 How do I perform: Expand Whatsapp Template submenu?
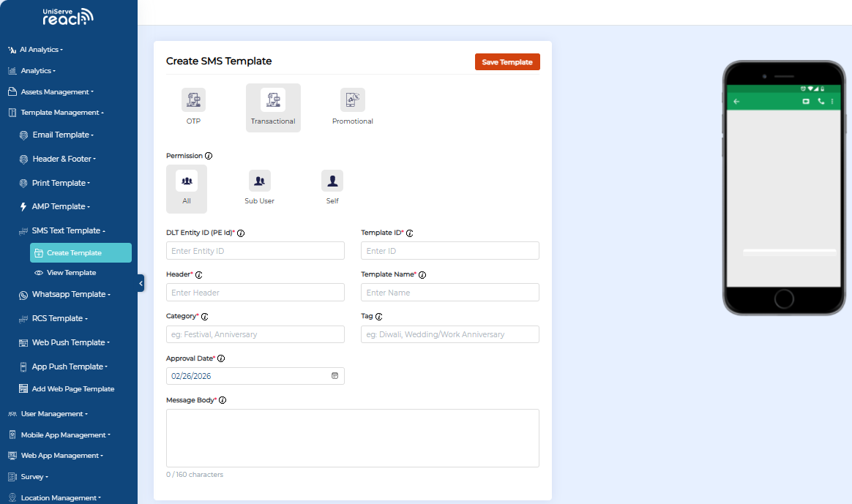click(70, 294)
